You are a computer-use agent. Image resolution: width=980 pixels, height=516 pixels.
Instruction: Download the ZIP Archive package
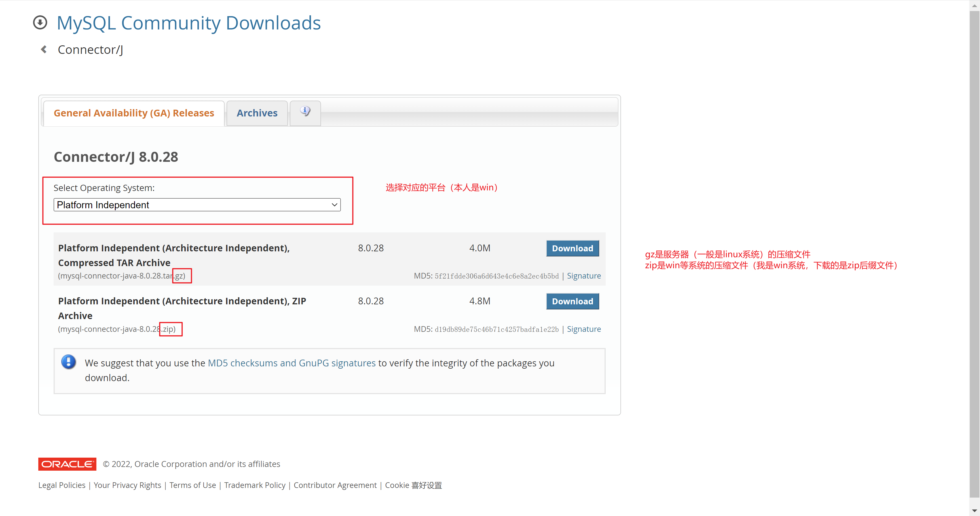(572, 301)
